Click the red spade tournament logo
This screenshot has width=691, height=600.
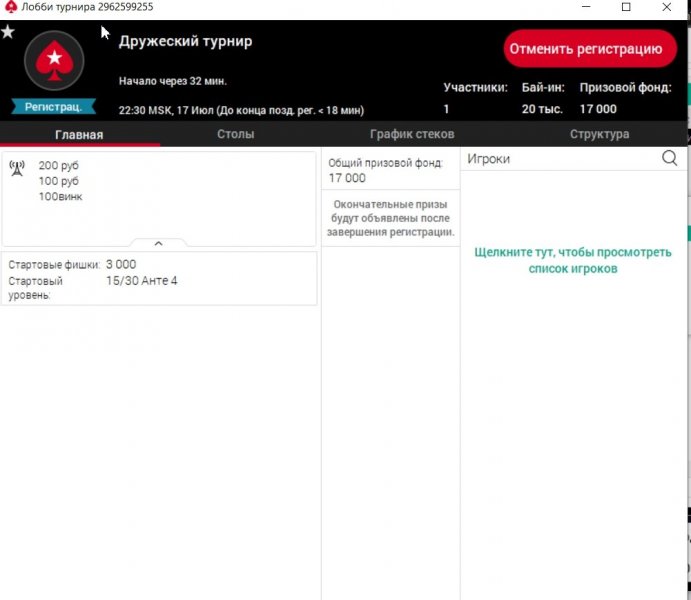53,63
